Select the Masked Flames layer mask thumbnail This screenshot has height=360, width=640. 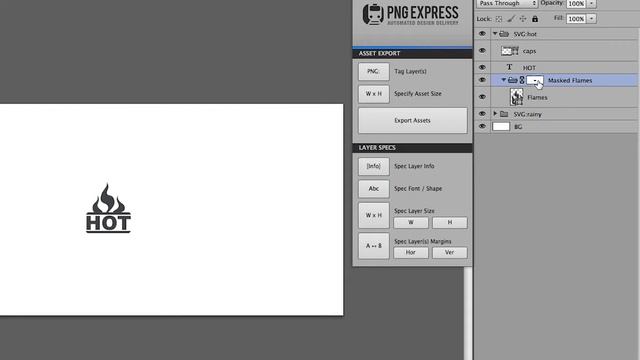535,80
